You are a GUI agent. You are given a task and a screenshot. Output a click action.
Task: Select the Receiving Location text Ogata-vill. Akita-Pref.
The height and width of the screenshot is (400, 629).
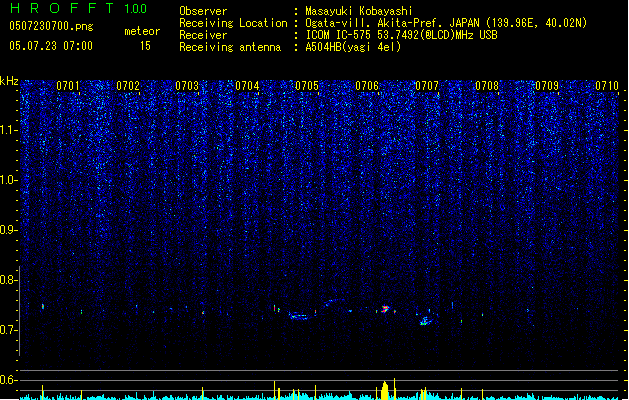(x=372, y=23)
